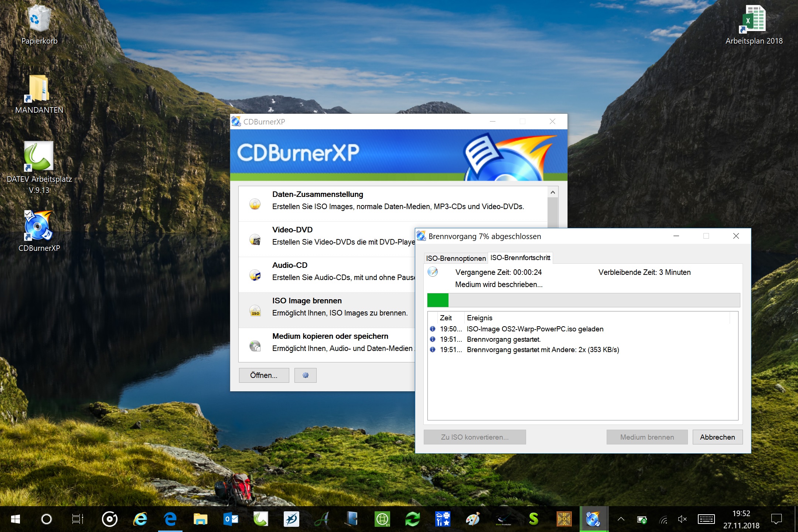Open the Windows Start menu

(16, 519)
